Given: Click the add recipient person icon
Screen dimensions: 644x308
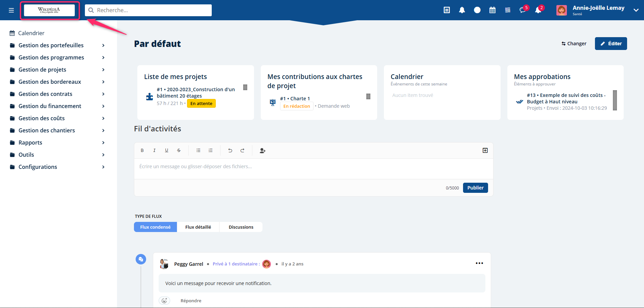Looking at the screenshot, I should 262,151.
